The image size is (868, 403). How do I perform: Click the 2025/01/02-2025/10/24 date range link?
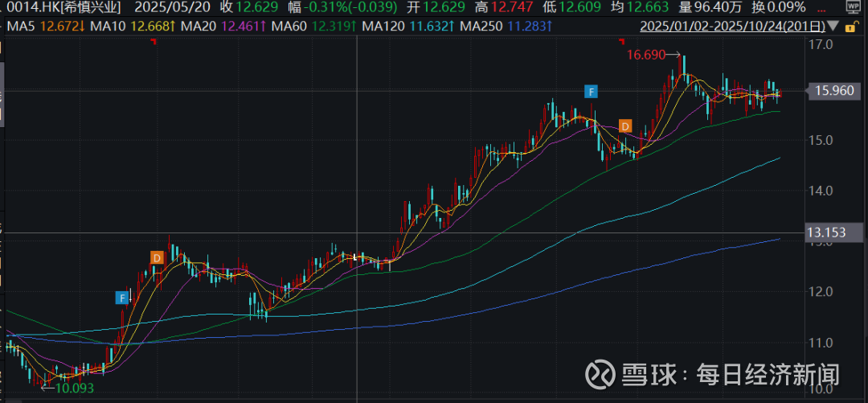(734, 27)
